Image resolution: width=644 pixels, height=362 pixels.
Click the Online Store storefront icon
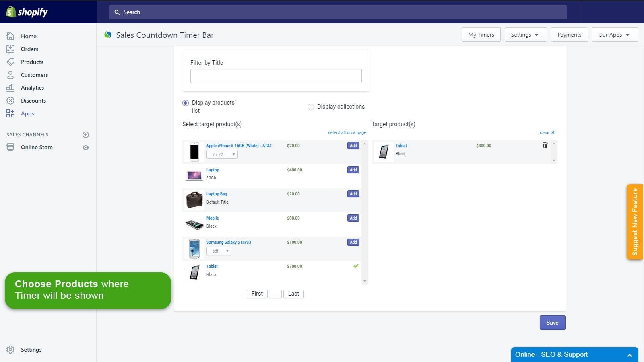pos(10,147)
